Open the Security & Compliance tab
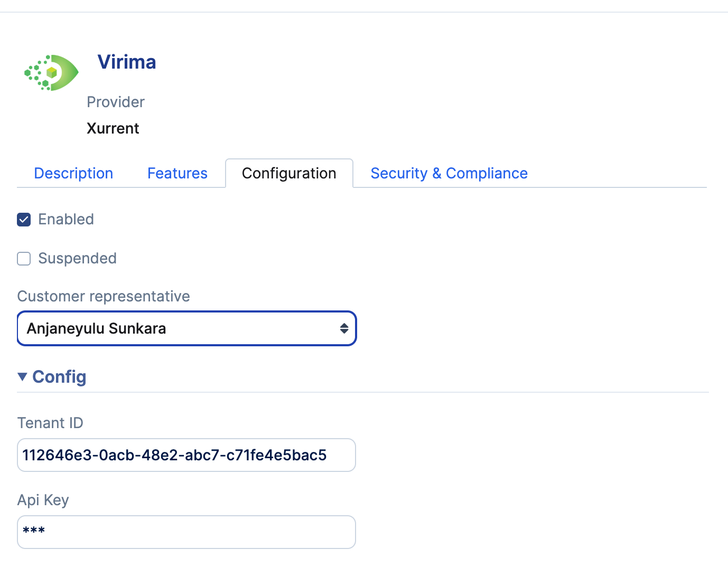This screenshot has height=568, width=728. pos(449,173)
